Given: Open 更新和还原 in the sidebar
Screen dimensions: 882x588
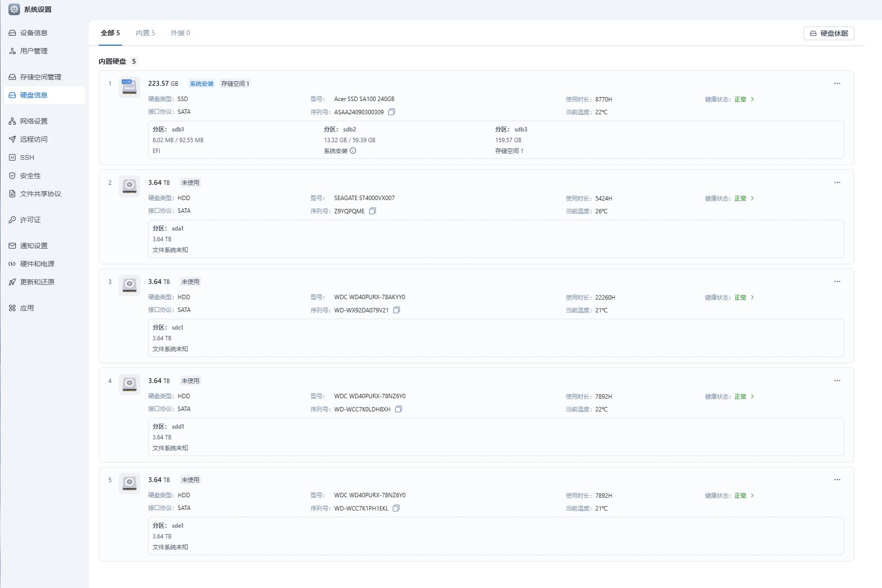Looking at the screenshot, I should tap(45, 282).
